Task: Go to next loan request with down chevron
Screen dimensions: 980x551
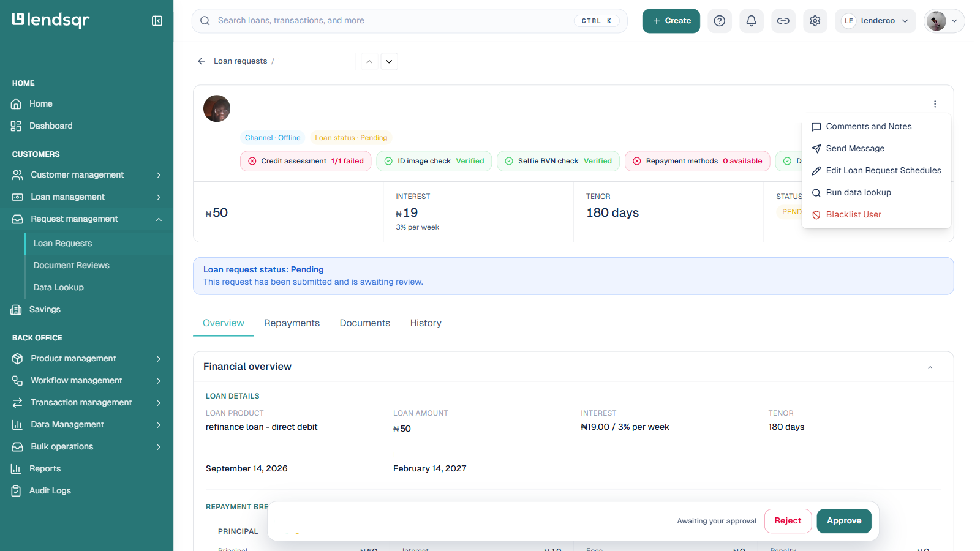Action: pos(389,61)
